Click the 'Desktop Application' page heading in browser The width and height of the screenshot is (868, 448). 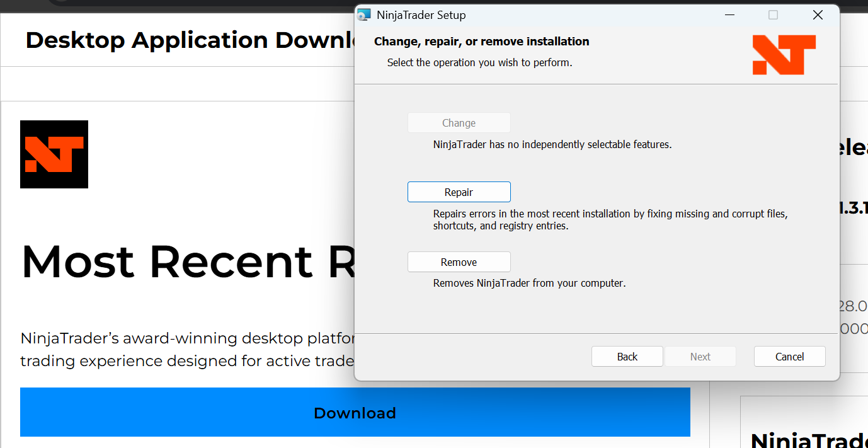189,40
